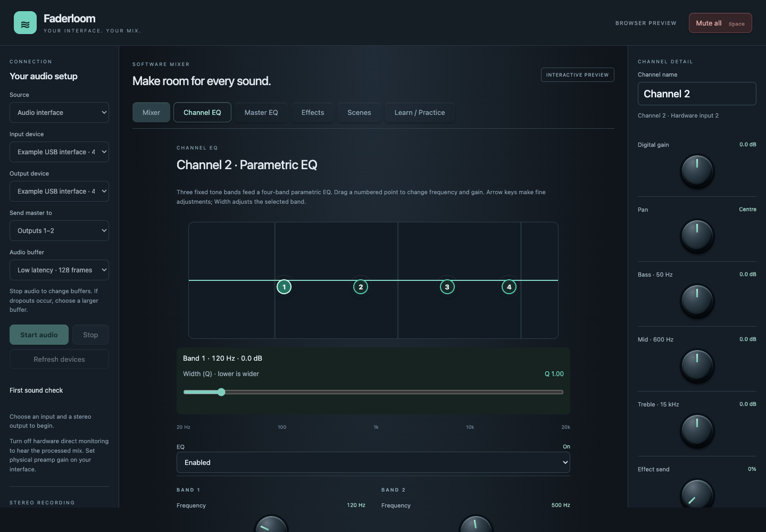
Task: Open the Effects tab
Action: pyautogui.click(x=313, y=112)
